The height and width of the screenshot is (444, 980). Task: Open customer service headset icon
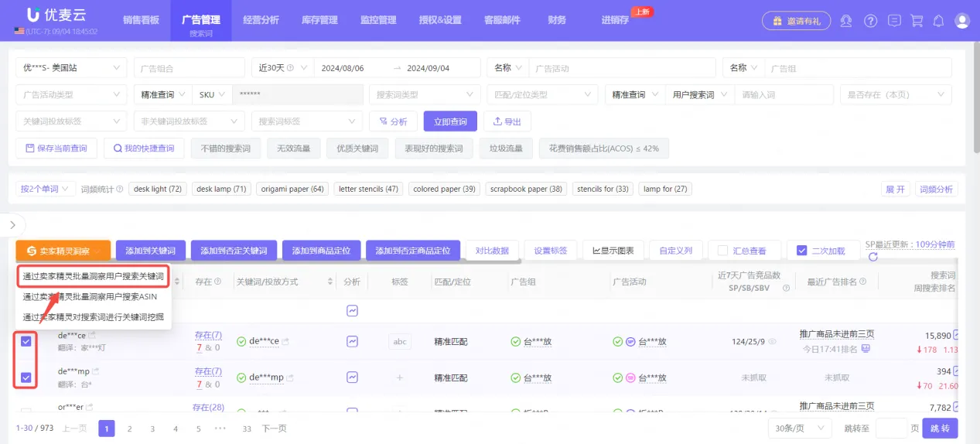point(847,21)
